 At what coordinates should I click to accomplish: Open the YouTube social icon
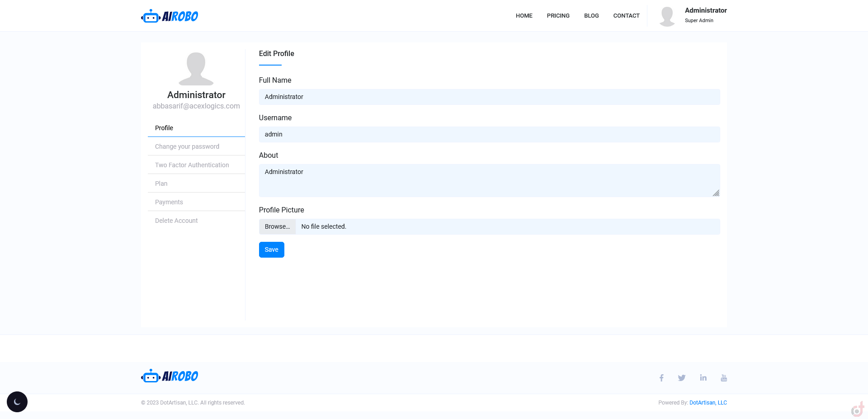[724, 378]
